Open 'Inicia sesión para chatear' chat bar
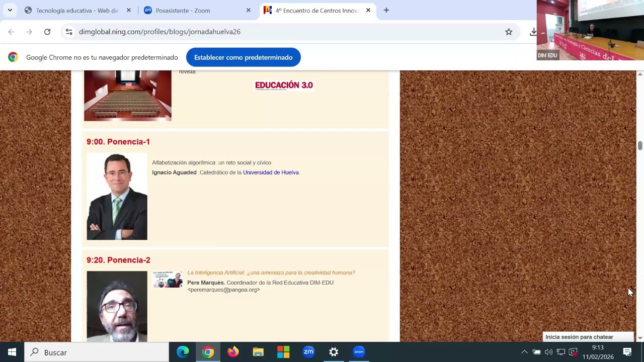The height and width of the screenshot is (362, 644). (x=589, y=337)
